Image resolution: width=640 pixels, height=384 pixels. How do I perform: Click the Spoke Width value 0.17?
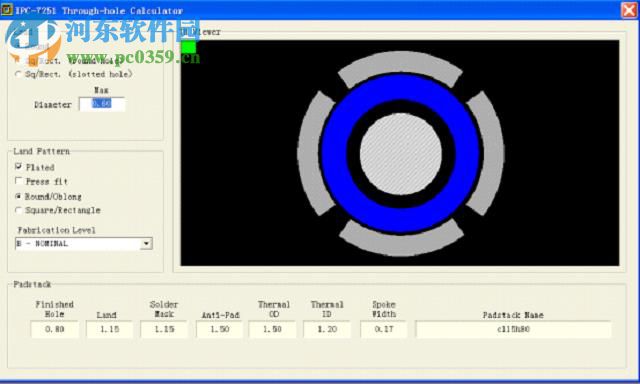384,329
